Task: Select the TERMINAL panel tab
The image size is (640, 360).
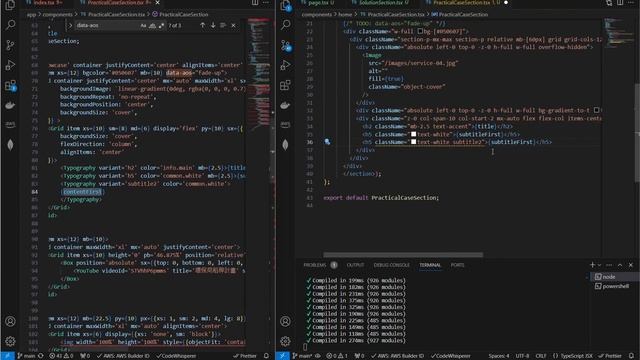Action: point(430,265)
